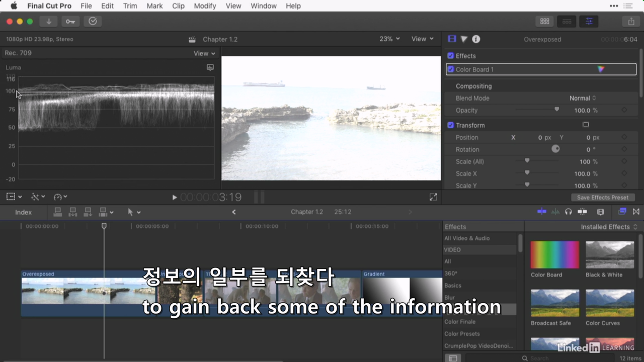
Task: Click the Play button in viewer
Action: click(175, 197)
